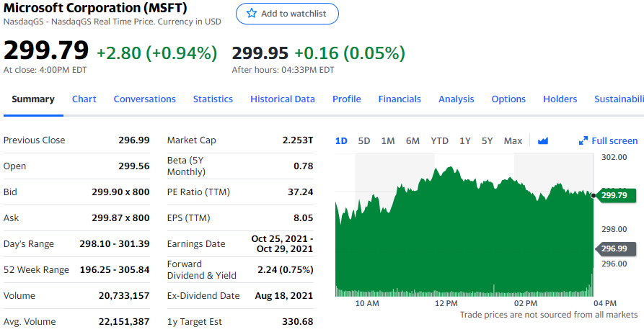
Task: Select the YTD chart range
Action: 439,140
